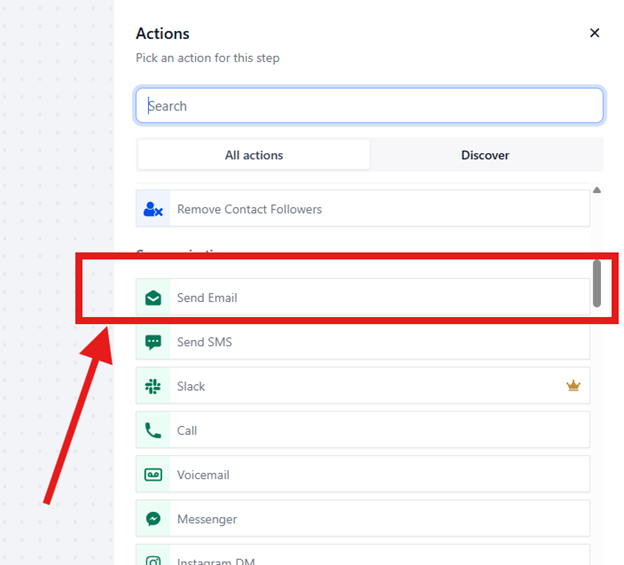624x565 pixels.
Task: Add the Voicemail action
Action: [363, 475]
